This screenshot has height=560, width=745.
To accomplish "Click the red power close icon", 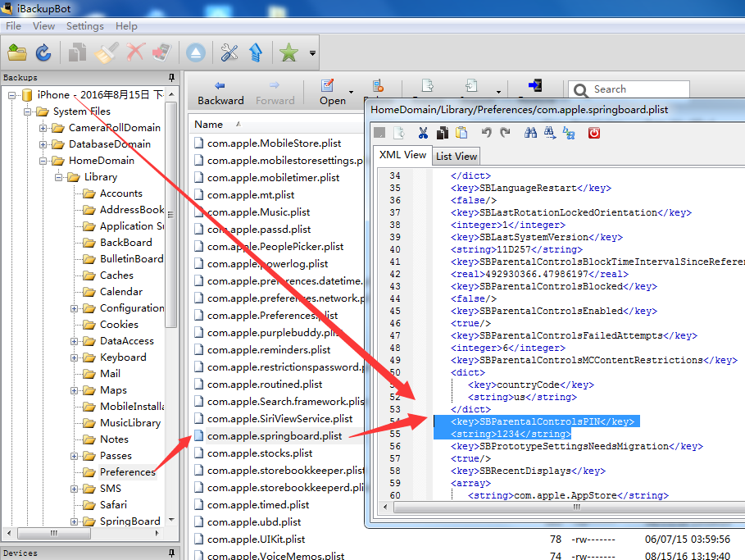I will pyautogui.click(x=594, y=133).
